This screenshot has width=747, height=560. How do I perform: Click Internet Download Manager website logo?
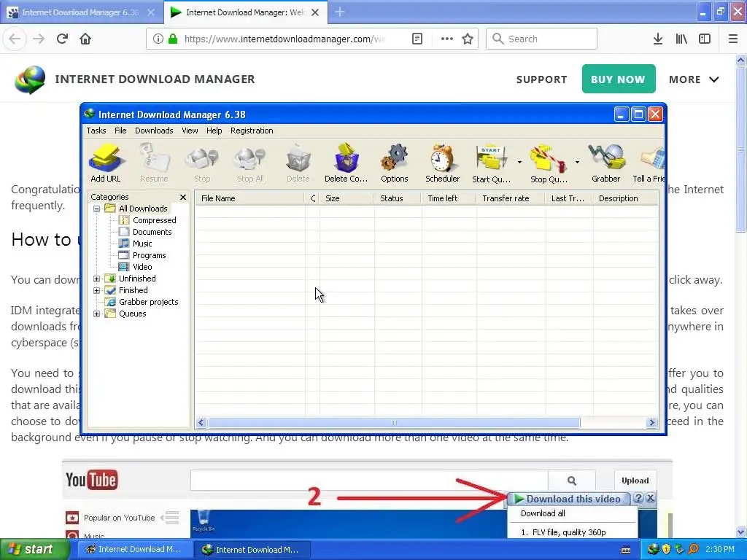pyautogui.click(x=30, y=79)
